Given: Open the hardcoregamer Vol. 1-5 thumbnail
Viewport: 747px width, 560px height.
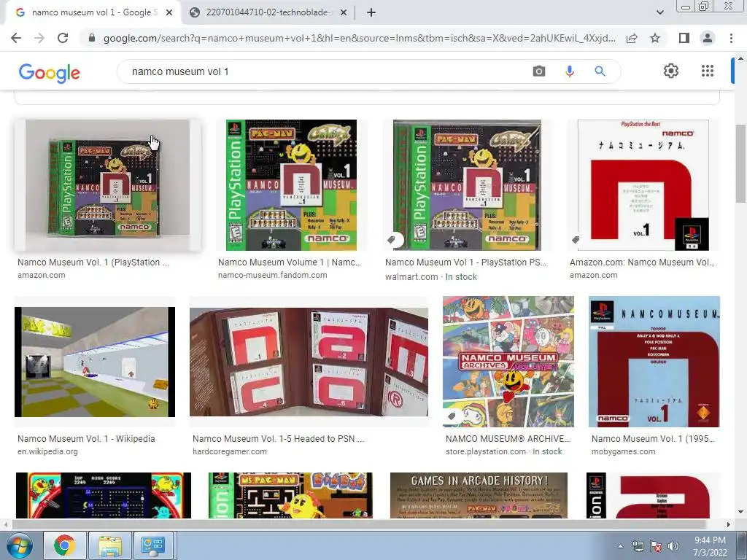Looking at the screenshot, I should (309, 362).
